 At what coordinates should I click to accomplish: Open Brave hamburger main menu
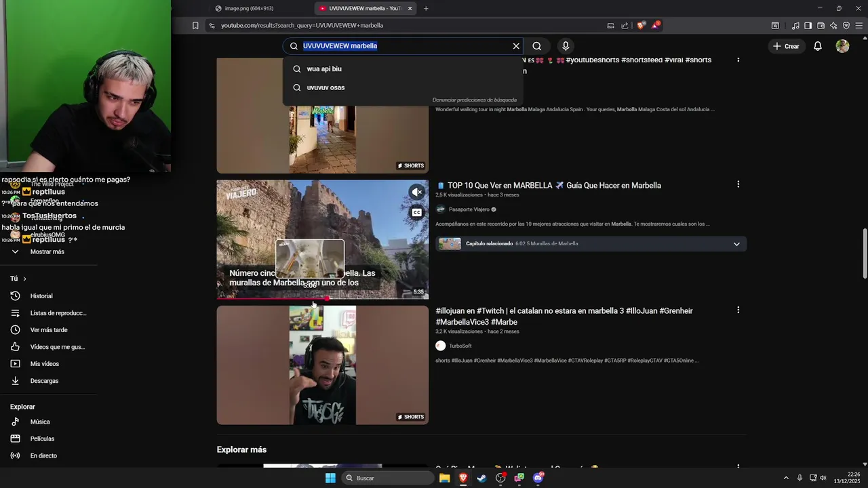(x=859, y=26)
